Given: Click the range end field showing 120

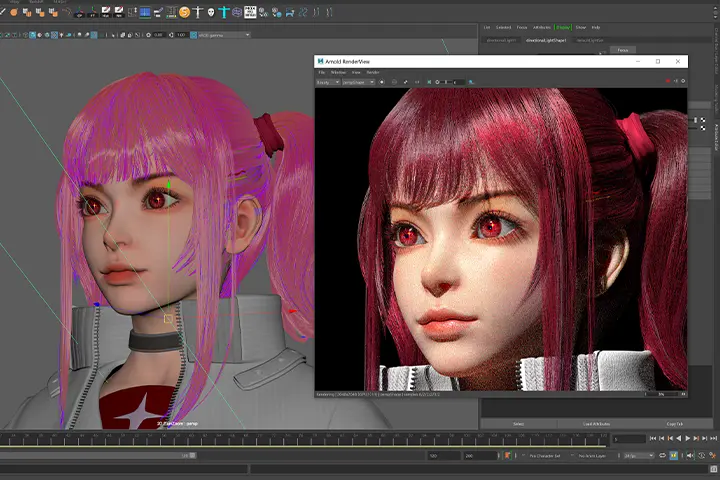Looking at the screenshot, I should [x=444, y=456].
